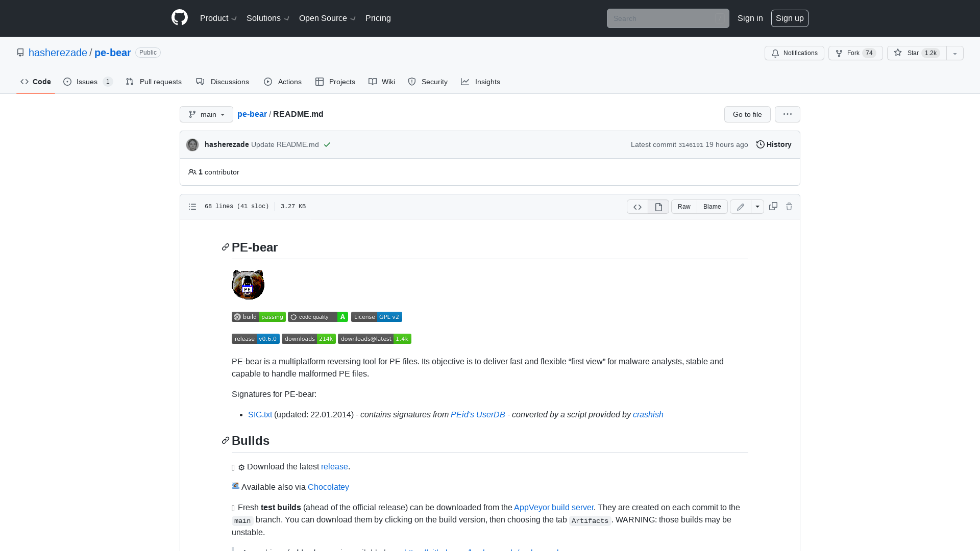This screenshot has width=980, height=551.
Task: Copy the README file contents
Action: 773,206
